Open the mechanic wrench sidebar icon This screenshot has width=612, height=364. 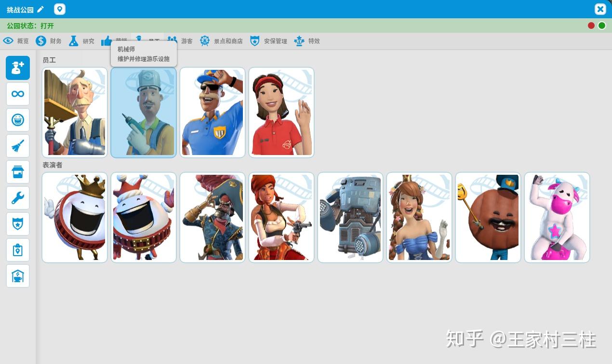coord(18,198)
